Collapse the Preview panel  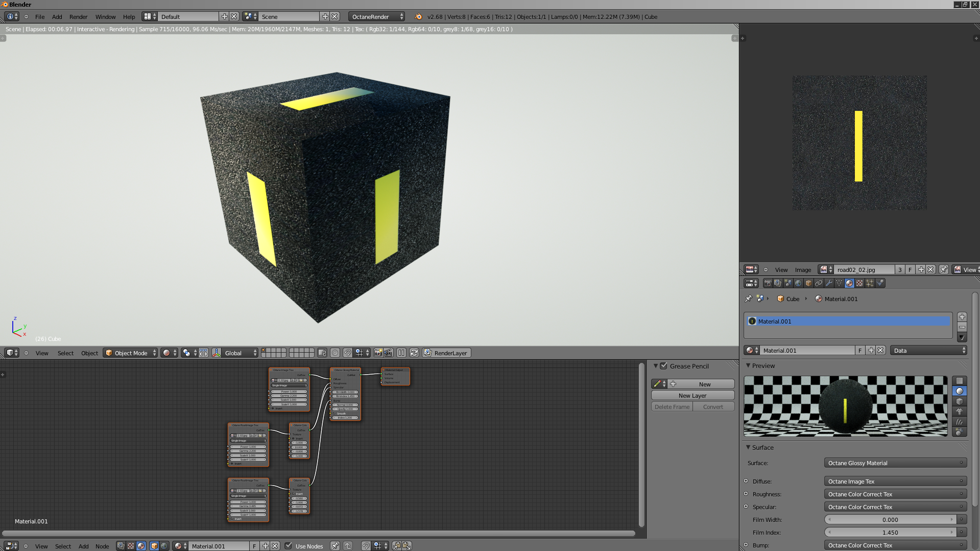(748, 365)
